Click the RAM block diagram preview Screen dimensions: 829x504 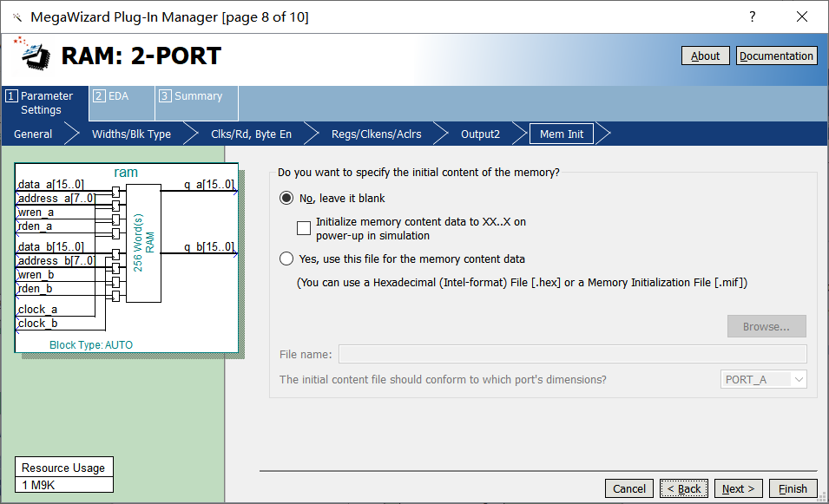pos(126,258)
